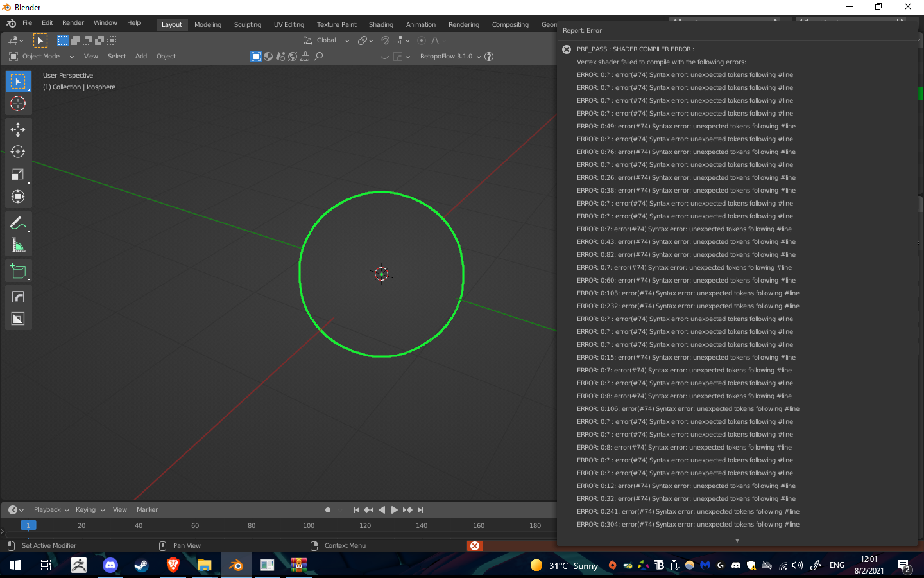
Task: Select the Scale tool in the toolbar
Action: tap(18, 174)
